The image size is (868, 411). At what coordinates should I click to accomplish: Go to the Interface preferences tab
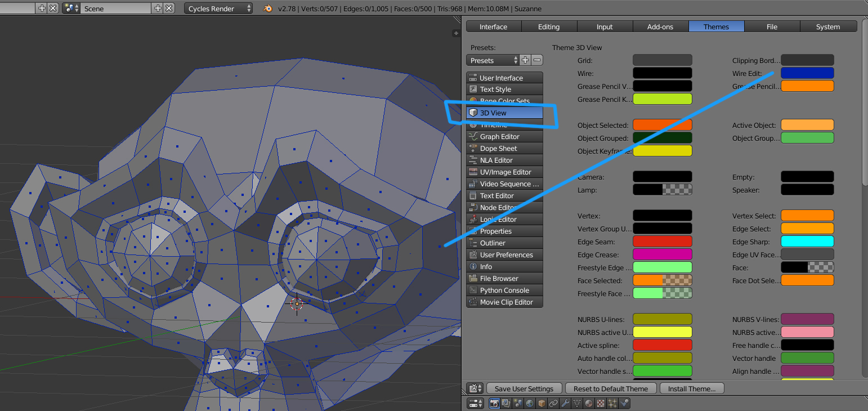(x=493, y=26)
